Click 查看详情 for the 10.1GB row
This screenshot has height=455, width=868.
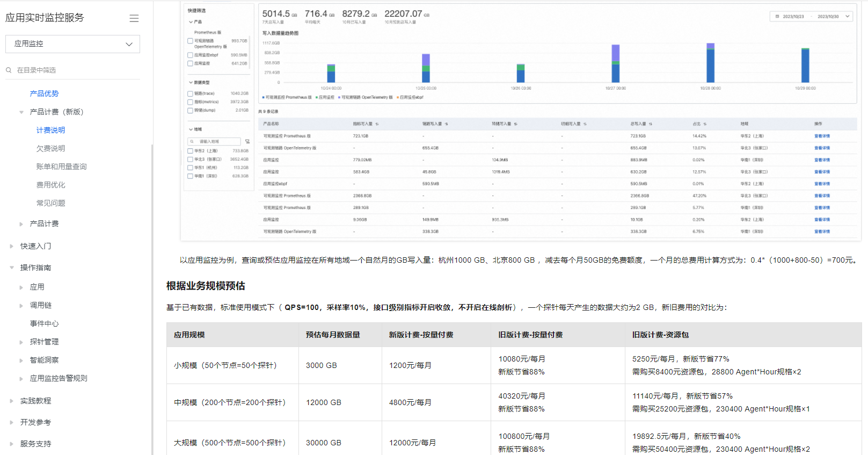[x=822, y=220]
